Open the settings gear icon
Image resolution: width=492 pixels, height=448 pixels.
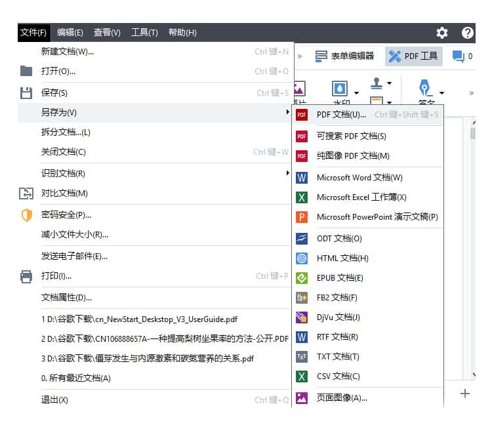(442, 32)
